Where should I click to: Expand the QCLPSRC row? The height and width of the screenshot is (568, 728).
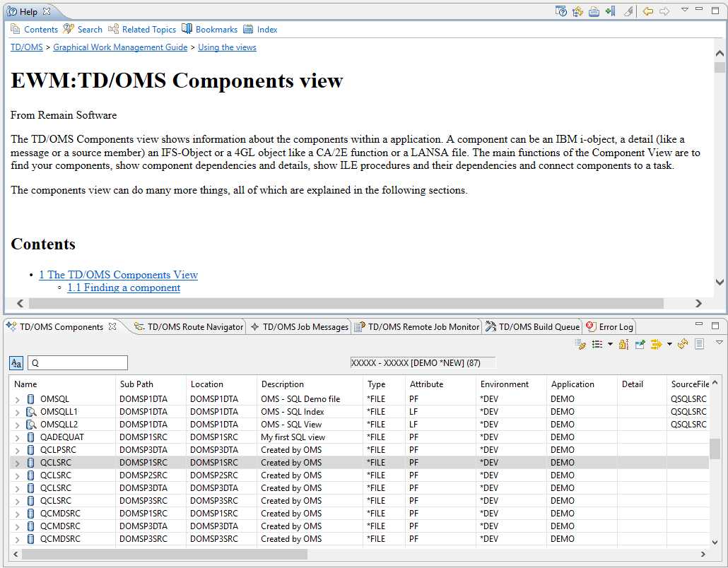pyautogui.click(x=17, y=451)
